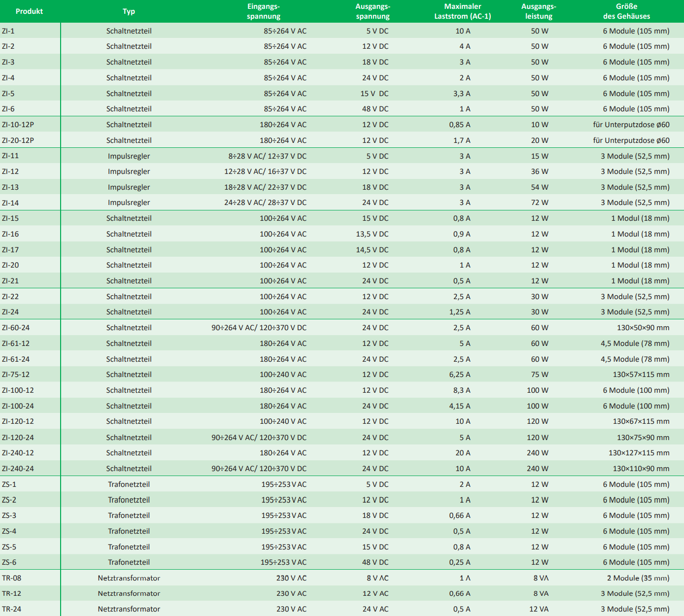The image size is (684, 616).
Task: Click the 13,5 V DC output voltage cell
Action: (372, 234)
